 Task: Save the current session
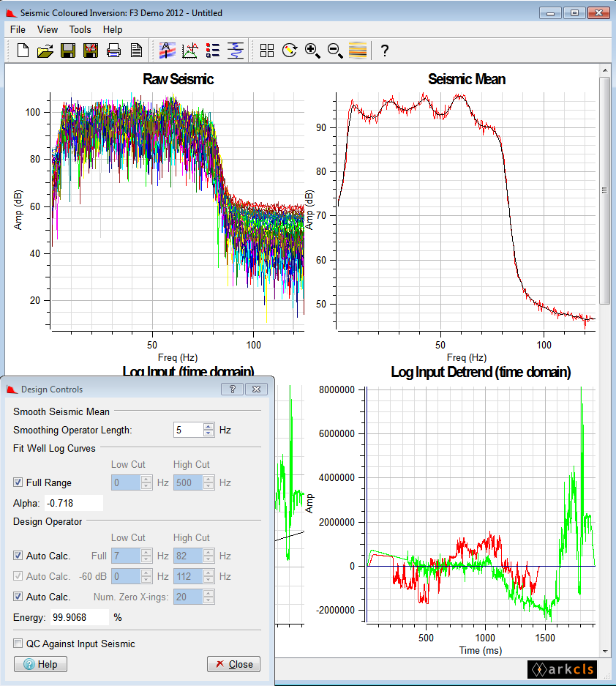68,51
